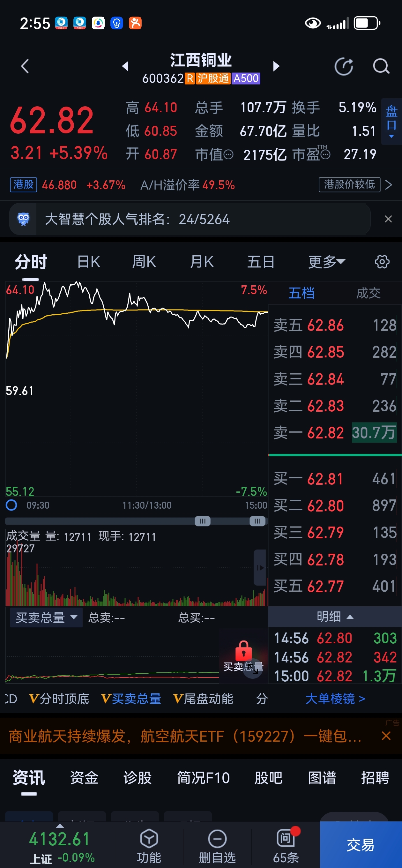Tap the owl mascot icon
The height and width of the screenshot is (868, 402).
(x=23, y=219)
